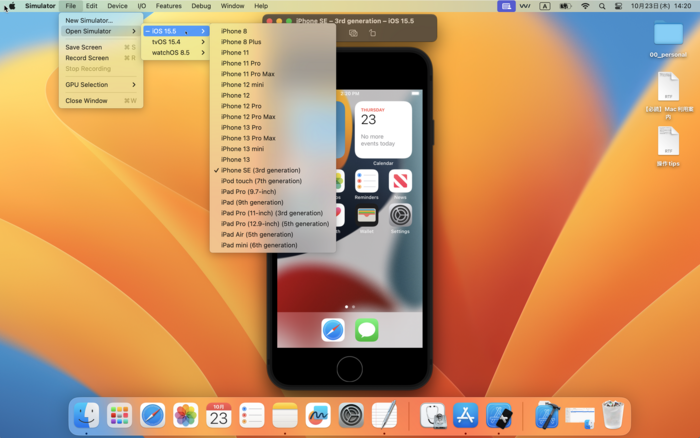Open the App Store from the Dock
700x438 pixels.
pyautogui.click(x=465, y=415)
